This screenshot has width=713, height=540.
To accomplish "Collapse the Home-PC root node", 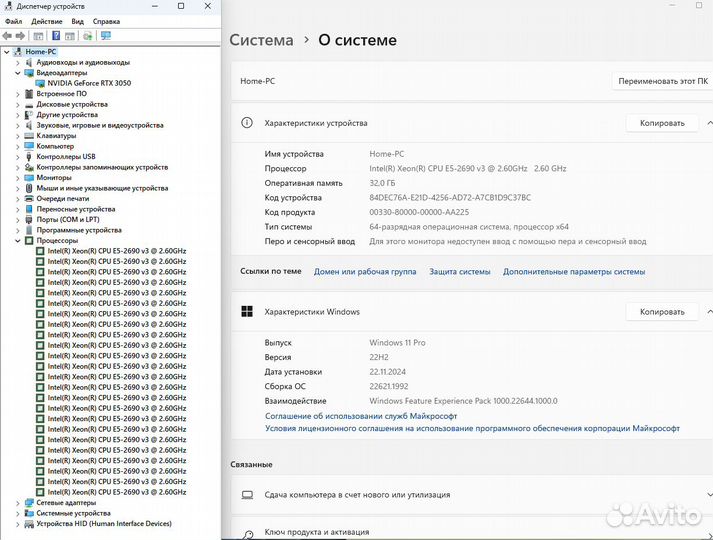I will tap(6, 52).
